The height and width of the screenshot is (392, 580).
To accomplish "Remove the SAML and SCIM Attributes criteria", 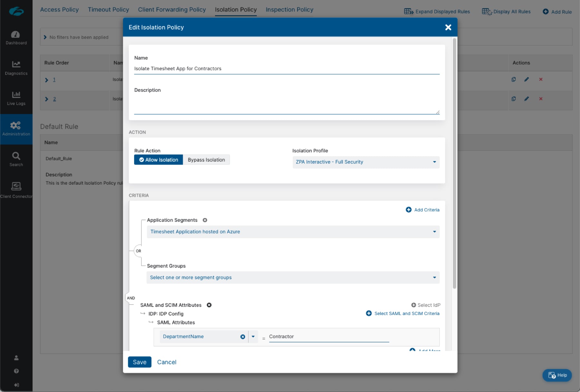I will tap(209, 305).
